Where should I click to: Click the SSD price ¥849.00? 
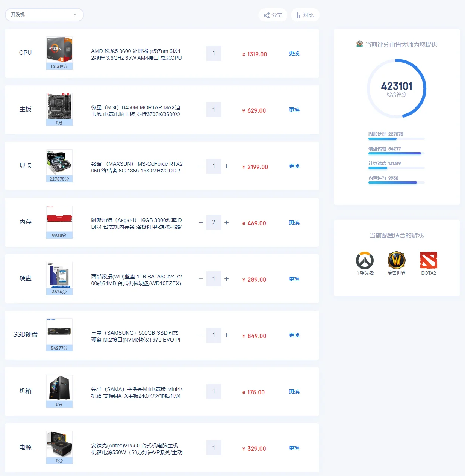[x=254, y=336]
